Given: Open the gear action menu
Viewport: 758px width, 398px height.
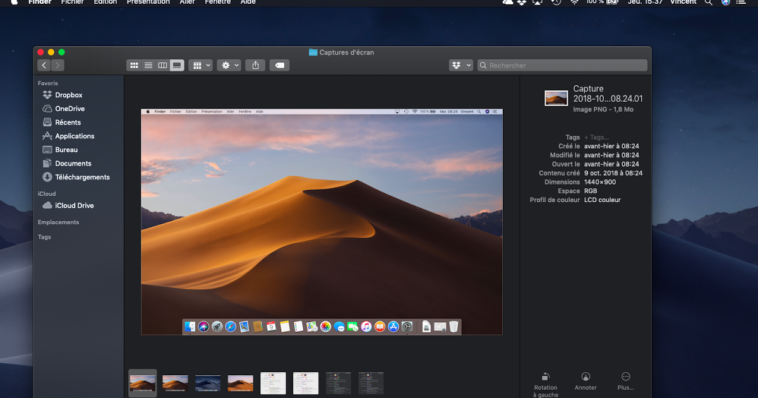Looking at the screenshot, I should tap(229, 65).
